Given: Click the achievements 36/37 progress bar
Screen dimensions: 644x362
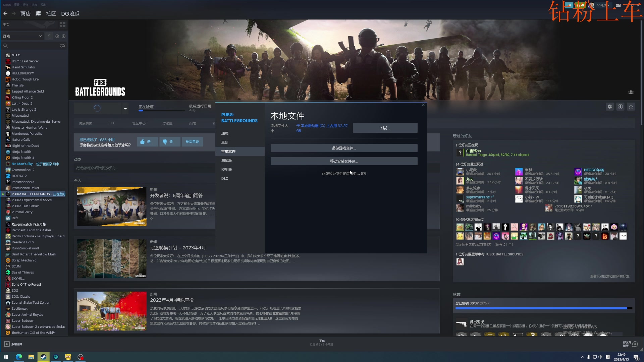Looking at the screenshot, I should [544, 308].
